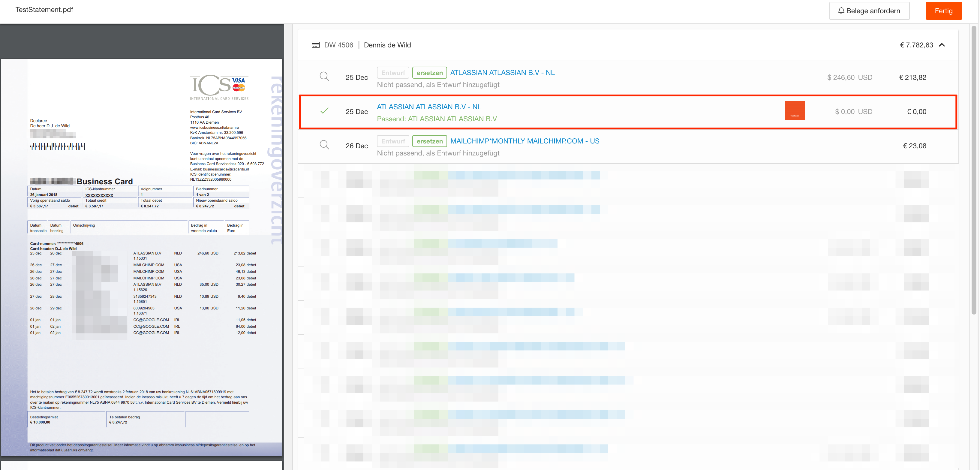
Task: Open ATLASSIAN ATLASSIAN B.V - NL draft link
Action: pyautogui.click(x=502, y=73)
